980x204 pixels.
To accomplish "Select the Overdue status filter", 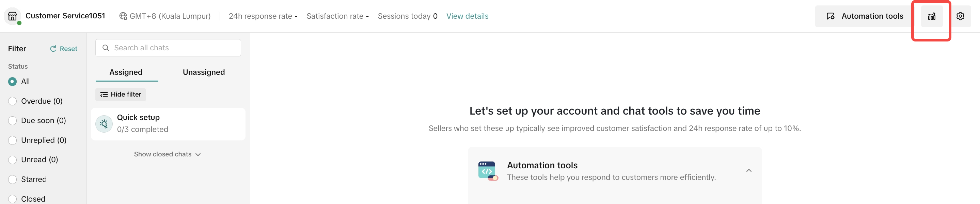I will (x=13, y=101).
